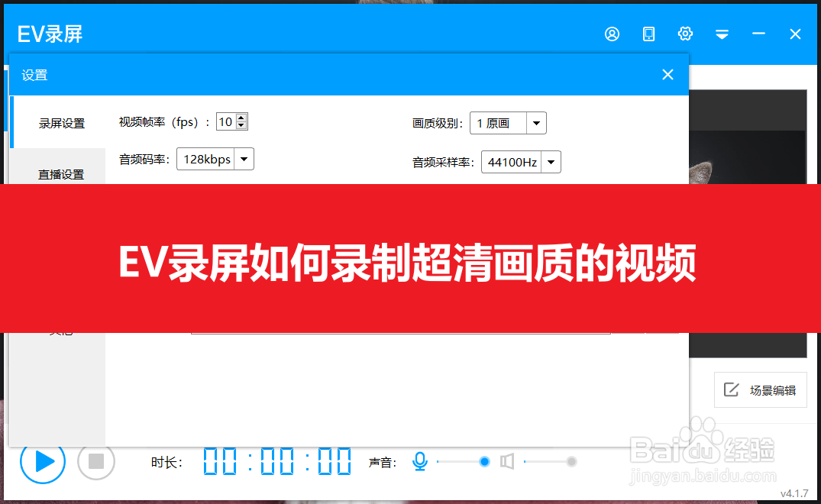Close the 设置 dialog
The width and height of the screenshot is (821, 504).
pyautogui.click(x=667, y=74)
